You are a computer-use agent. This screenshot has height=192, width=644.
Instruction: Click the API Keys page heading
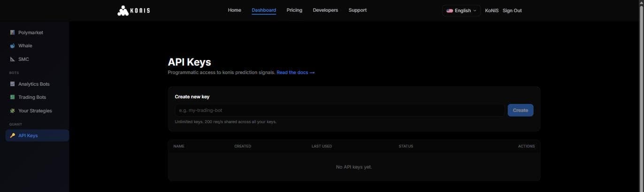coord(189,62)
